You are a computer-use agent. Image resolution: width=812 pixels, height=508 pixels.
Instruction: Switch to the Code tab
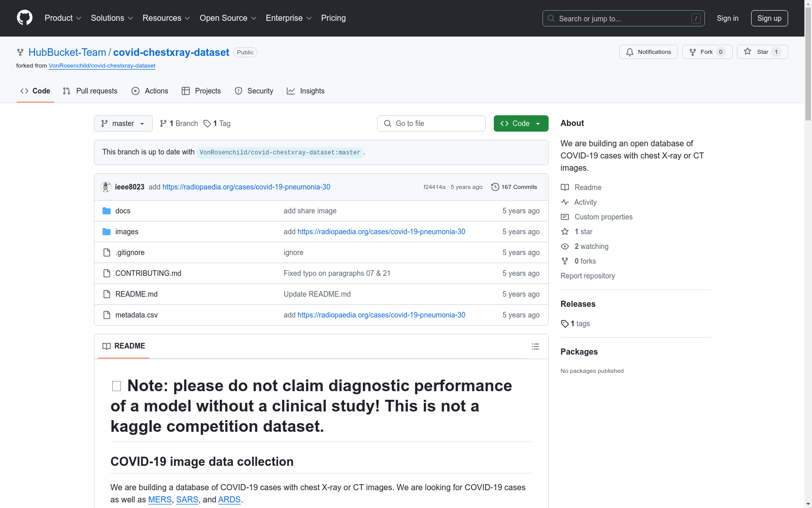click(x=35, y=91)
